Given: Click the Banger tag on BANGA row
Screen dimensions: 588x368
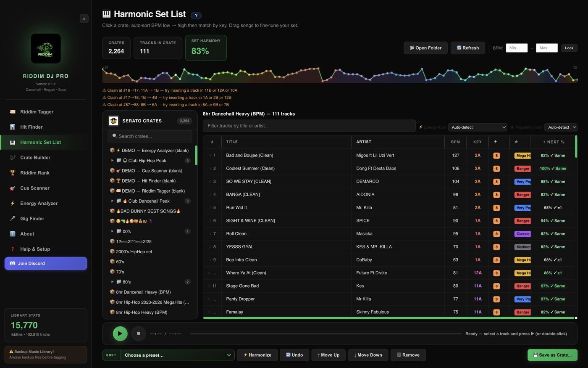Looking at the screenshot, I should pos(522,195).
